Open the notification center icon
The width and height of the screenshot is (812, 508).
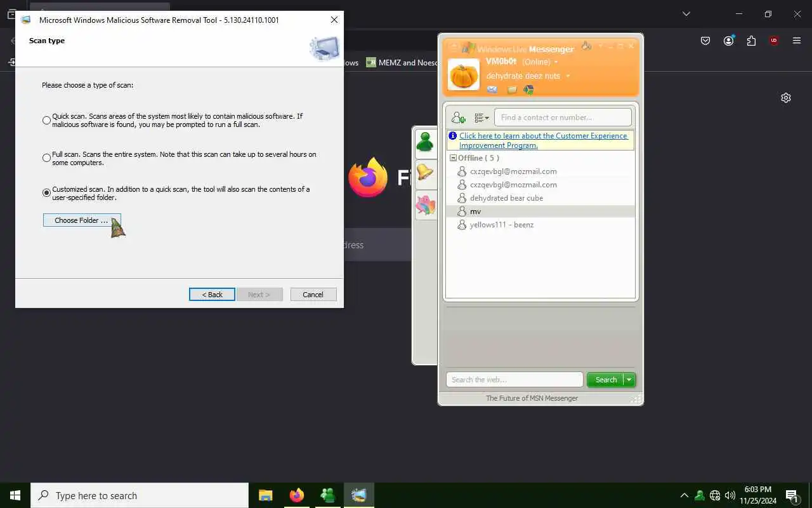[792, 495]
